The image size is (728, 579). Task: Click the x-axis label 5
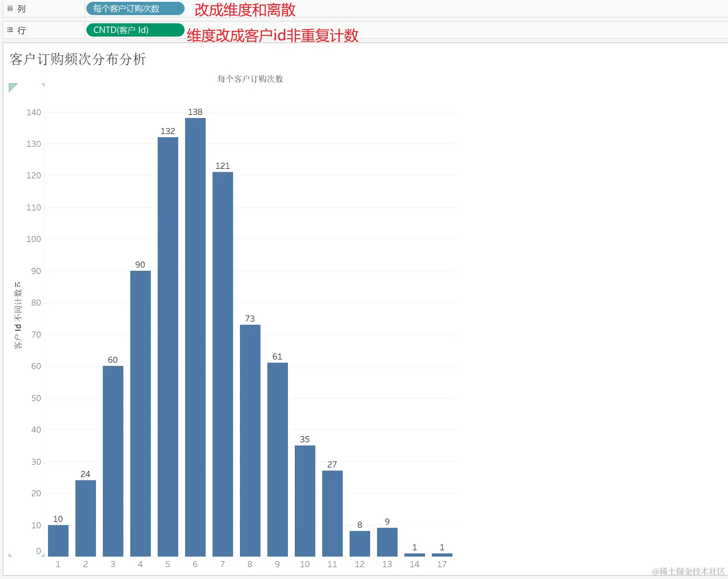pos(168,564)
